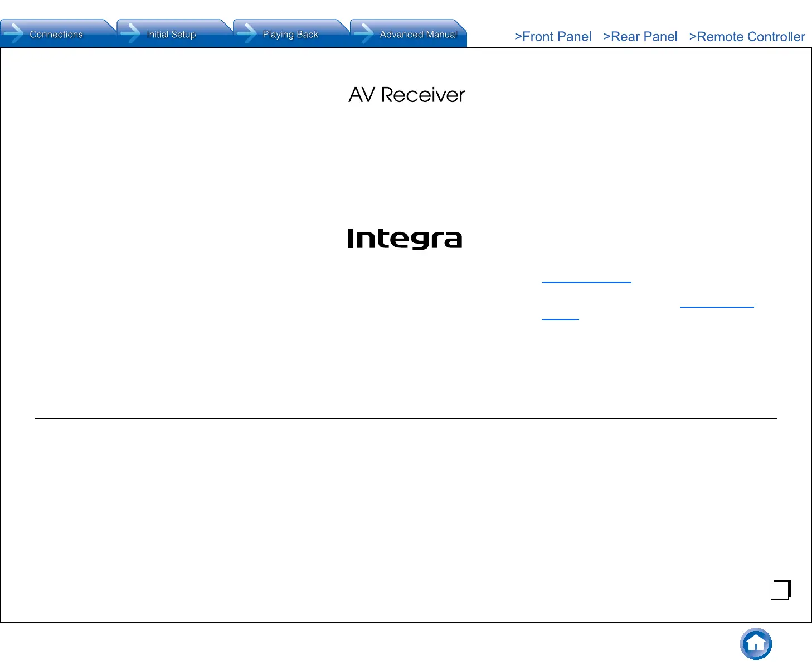Click the horizontal divider line below the logo
This screenshot has width=812, height=670.
coord(406,418)
